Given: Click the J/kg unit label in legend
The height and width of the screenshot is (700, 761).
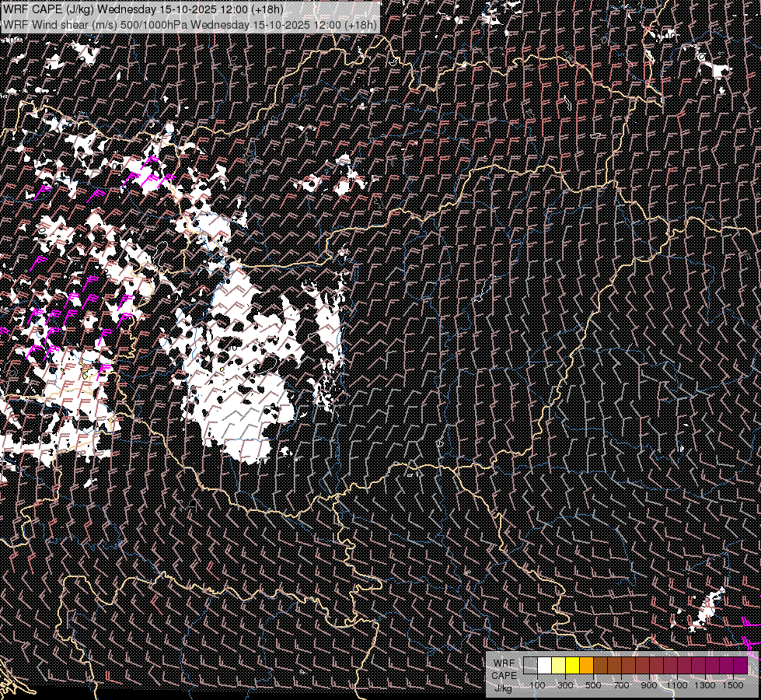Looking at the screenshot, I should 503,688.
